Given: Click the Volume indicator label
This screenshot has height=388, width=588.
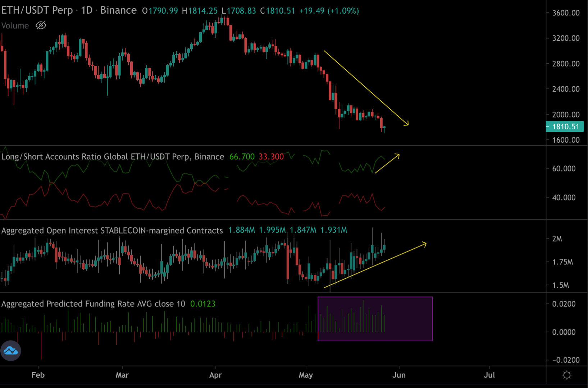Looking at the screenshot, I should click(x=15, y=26).
